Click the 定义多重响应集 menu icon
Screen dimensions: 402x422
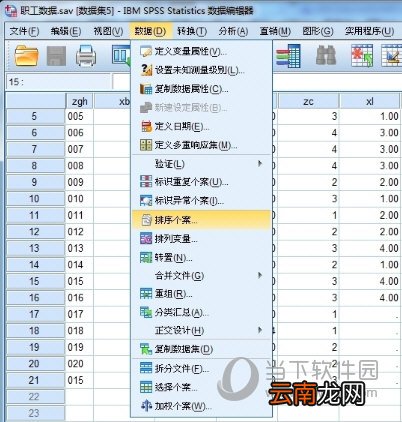click(x=146, y=145)
